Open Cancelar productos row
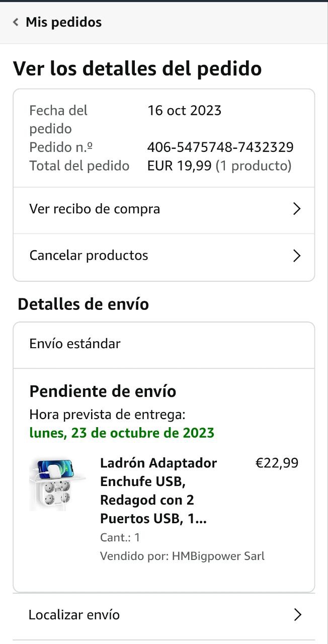 (x=89, y=256)
